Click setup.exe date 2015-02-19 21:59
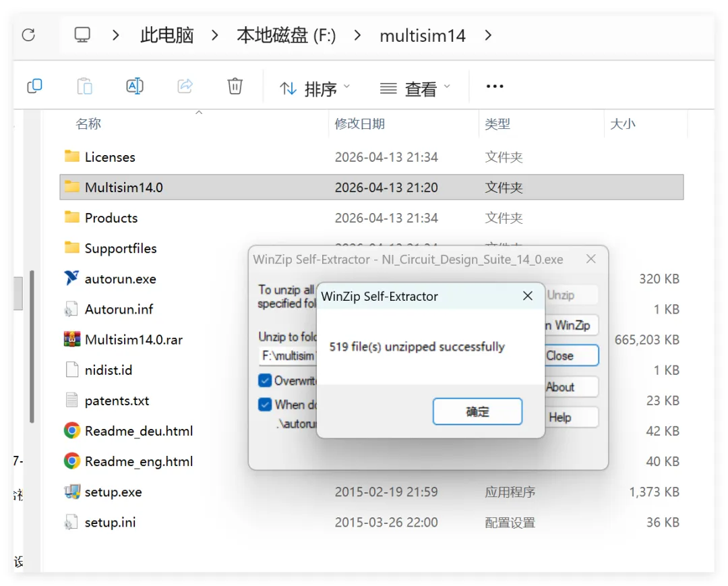Screen dimensions: 728x586 (386, 492)
